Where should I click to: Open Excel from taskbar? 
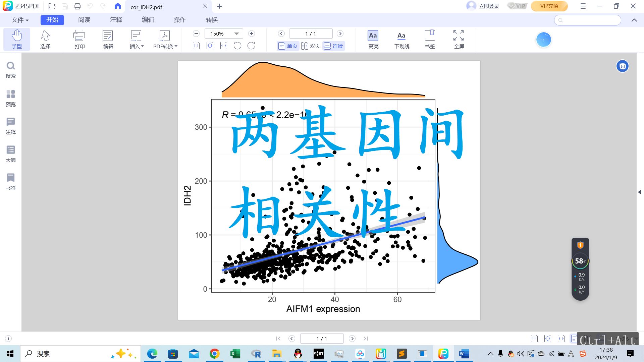[x=235, y=354]
